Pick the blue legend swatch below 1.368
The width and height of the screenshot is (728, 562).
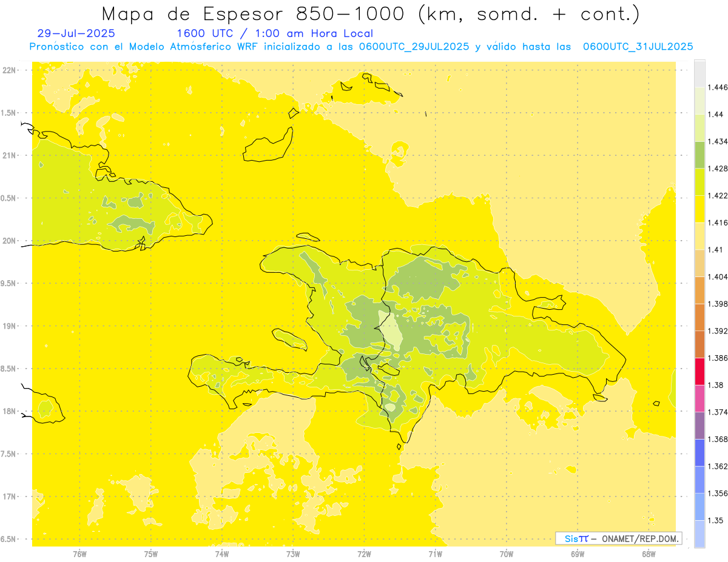coord(699,452)
